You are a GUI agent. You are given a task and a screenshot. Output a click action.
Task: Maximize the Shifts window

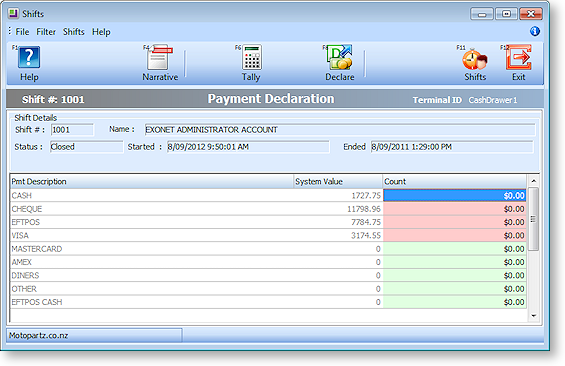click(506, 14)
